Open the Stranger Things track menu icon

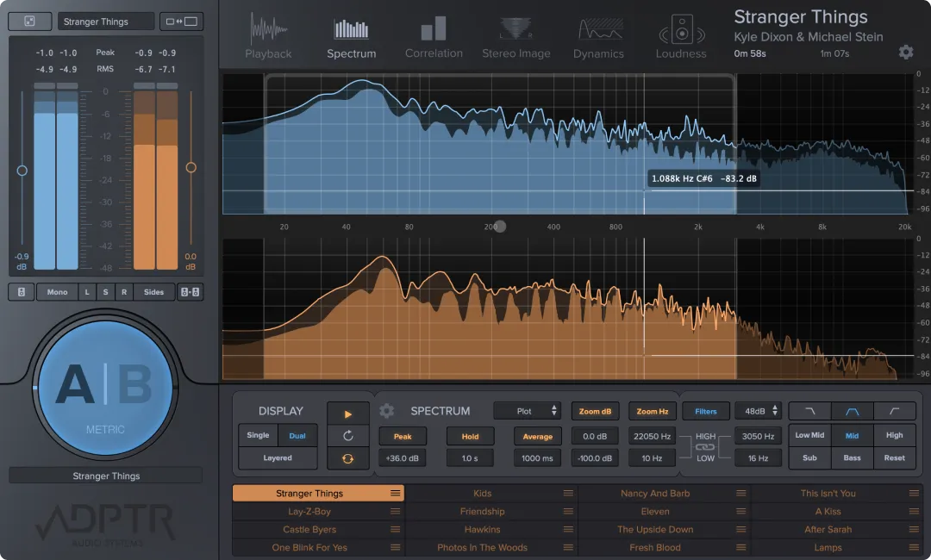[x=396, y=493]
